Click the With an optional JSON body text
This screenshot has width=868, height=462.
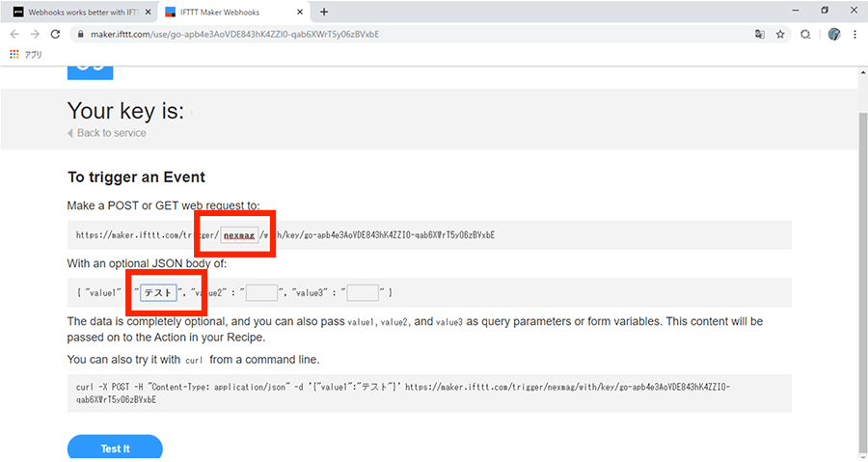point(147,263)
